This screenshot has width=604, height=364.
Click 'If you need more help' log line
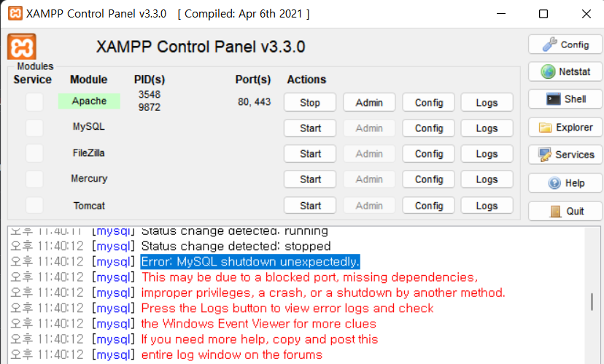click(260, 339)
